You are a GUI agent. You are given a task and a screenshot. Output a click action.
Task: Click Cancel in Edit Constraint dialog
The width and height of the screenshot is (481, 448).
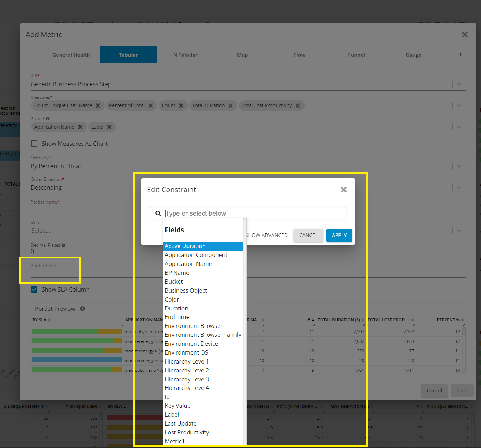pyautogui.click(x=308, y=235)
